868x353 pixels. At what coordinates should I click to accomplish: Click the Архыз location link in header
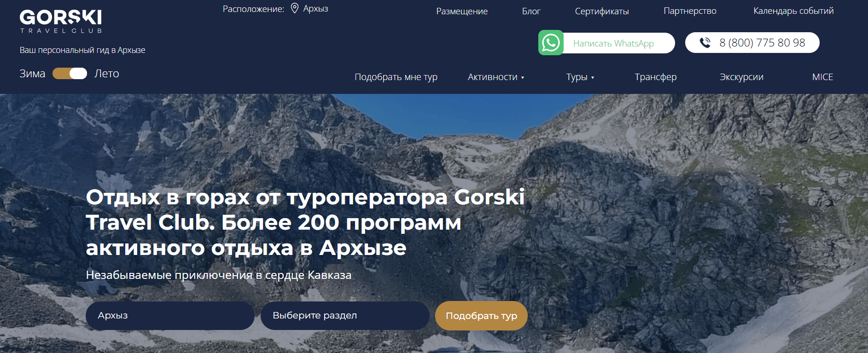pos(315,9)
